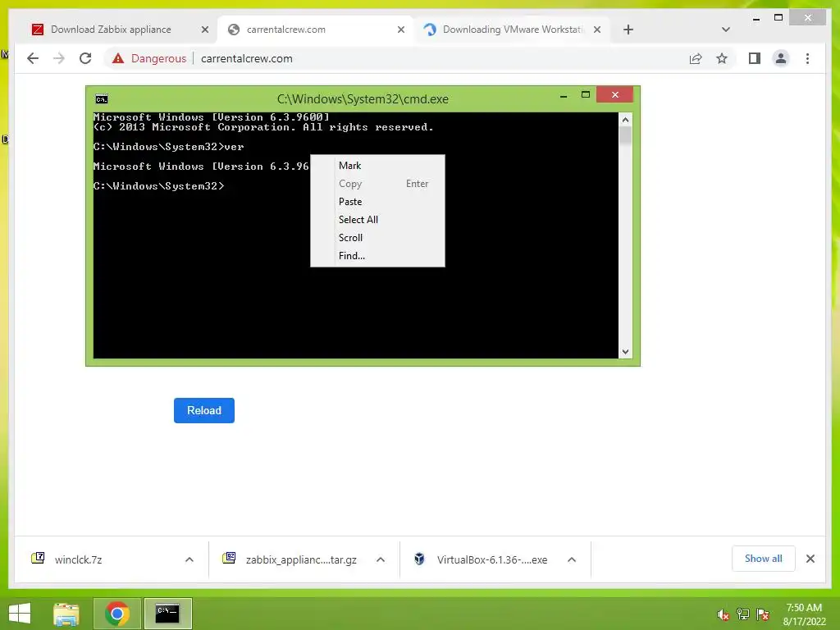Click the winclck.7z file icon in the downloads bar

click(38, 558)
